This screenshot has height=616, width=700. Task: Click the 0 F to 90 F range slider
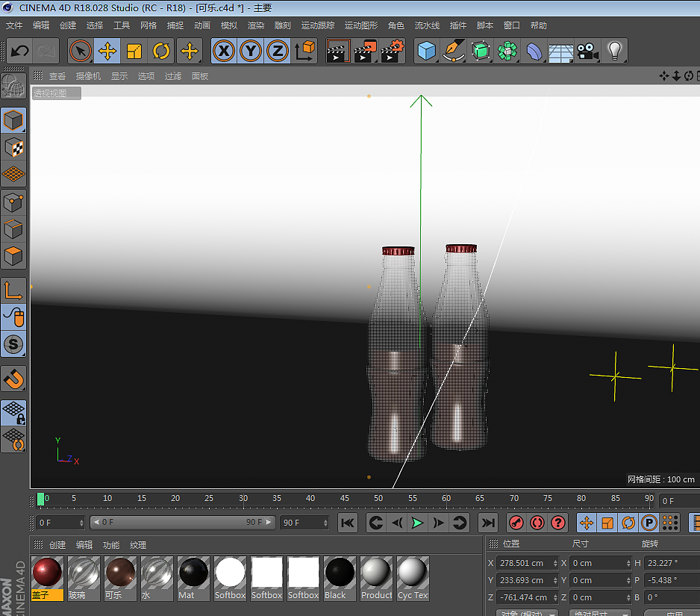click(x=182, y=522)
